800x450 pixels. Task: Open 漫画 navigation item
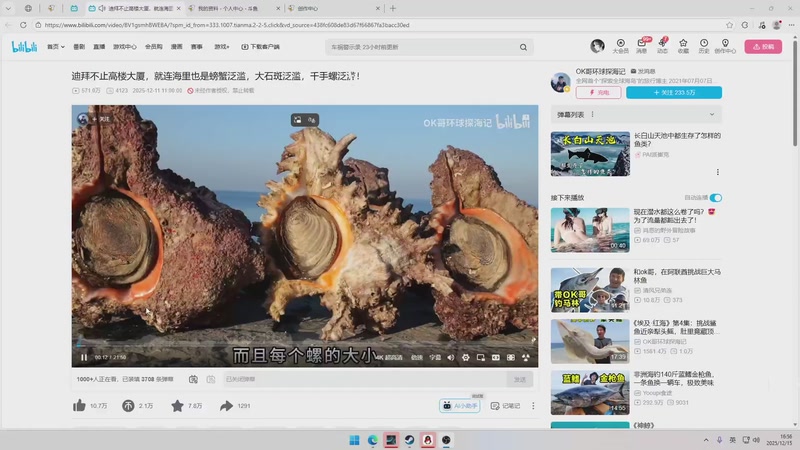pos(177,46)
